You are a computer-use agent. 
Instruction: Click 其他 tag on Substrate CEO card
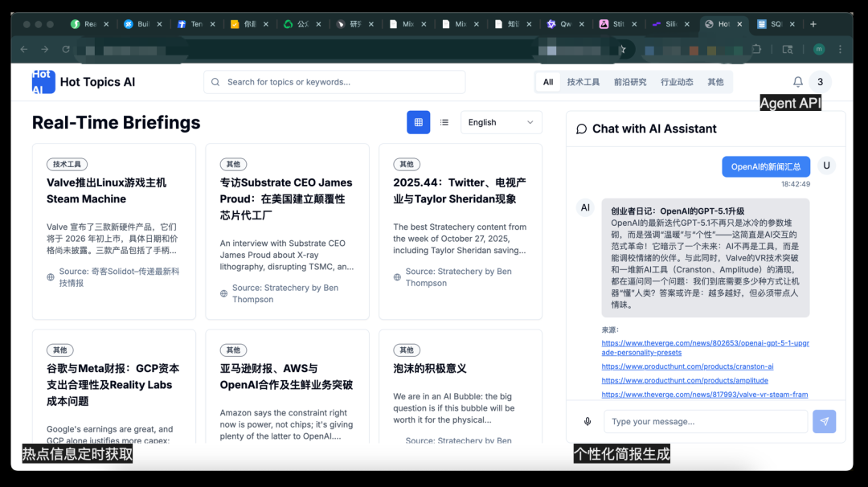pyautogui.click(x=233, y=165)
